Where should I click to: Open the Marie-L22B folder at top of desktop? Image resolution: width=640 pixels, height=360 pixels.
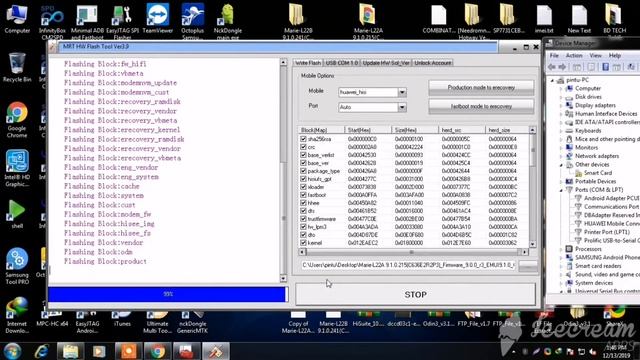298,21
